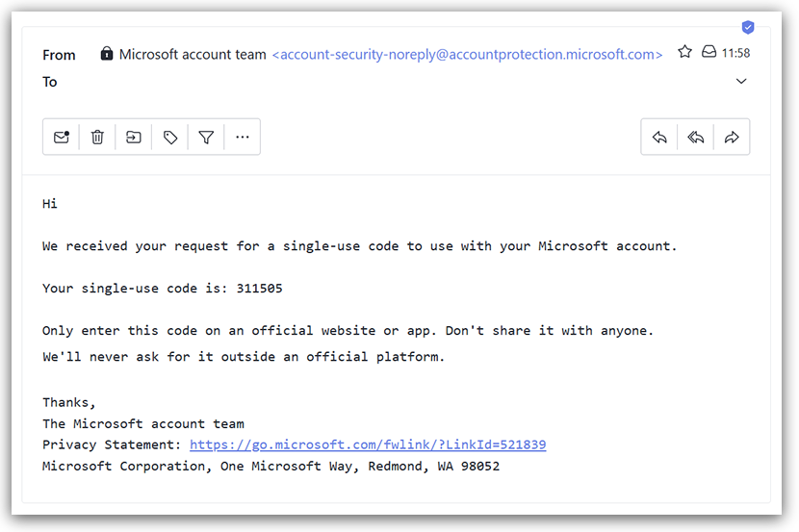
Task: Click the blue verified shield badge
Action: click(748, 27)
